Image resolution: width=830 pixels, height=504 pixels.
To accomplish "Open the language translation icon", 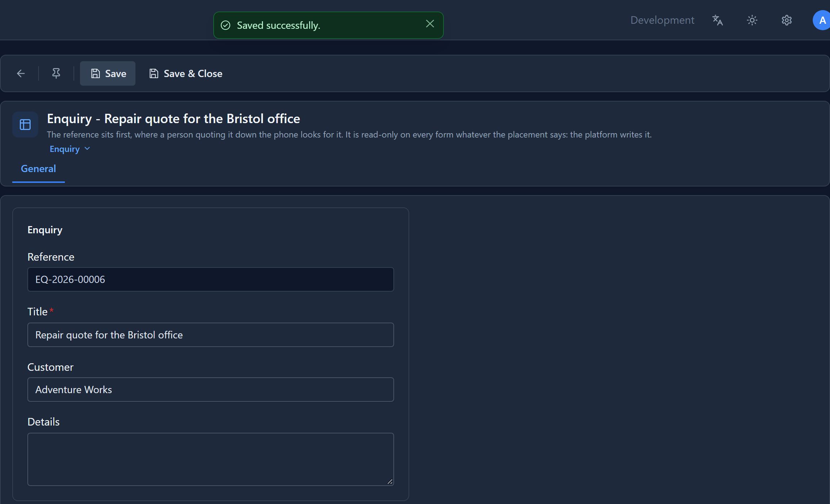I will (718, 20).
